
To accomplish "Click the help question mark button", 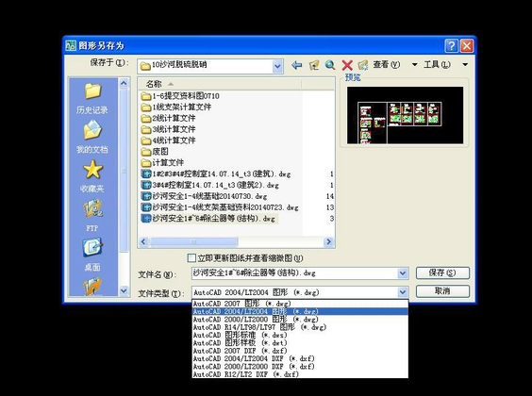I will 451,46.
